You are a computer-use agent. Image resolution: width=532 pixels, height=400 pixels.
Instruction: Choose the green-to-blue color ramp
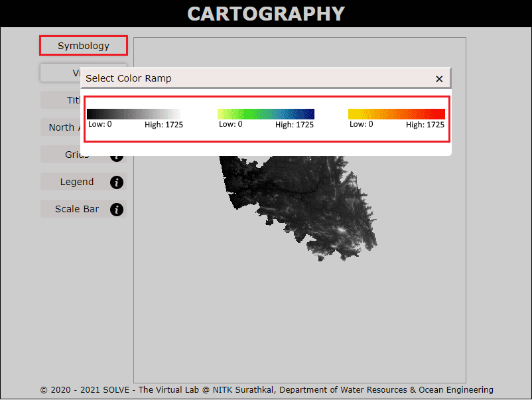265,114
